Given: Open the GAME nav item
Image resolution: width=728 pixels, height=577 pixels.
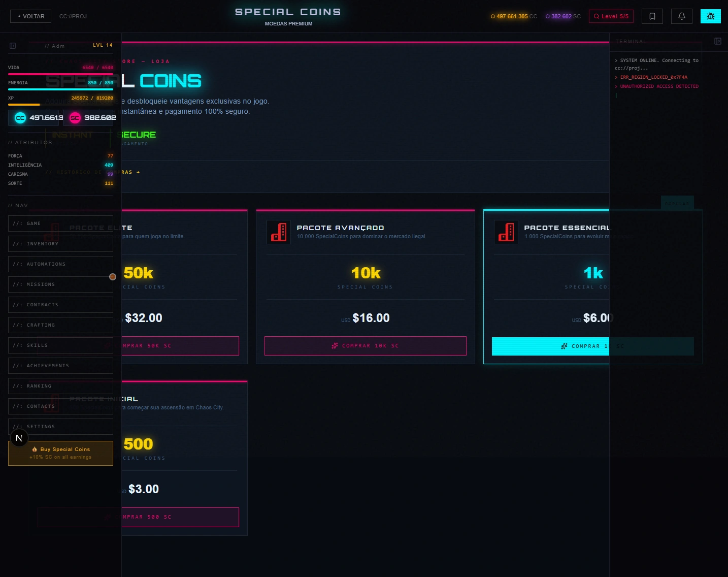Looking at the screenshot, I should pyautogui.click(x=60, y=223).
